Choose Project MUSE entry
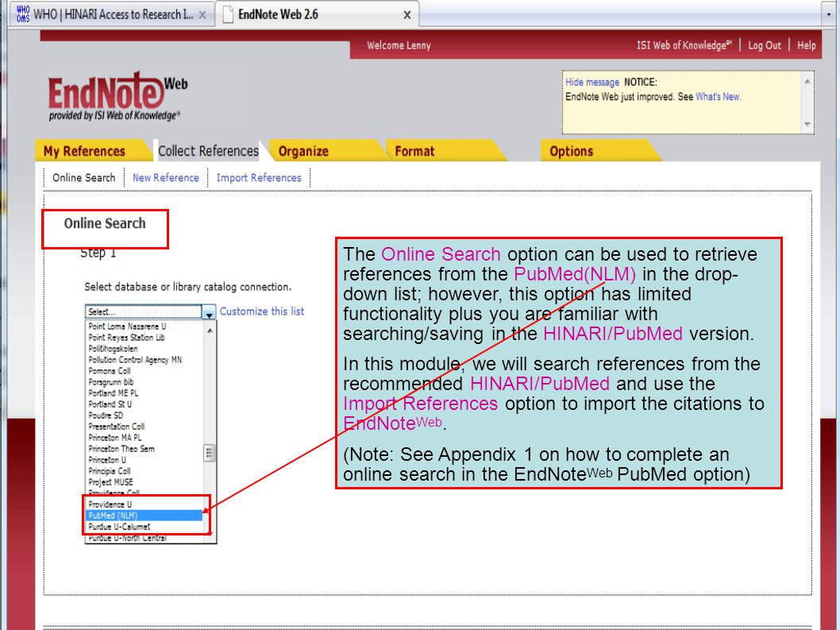Viewport: 840px width, 630px height. [x=110, y=482]
